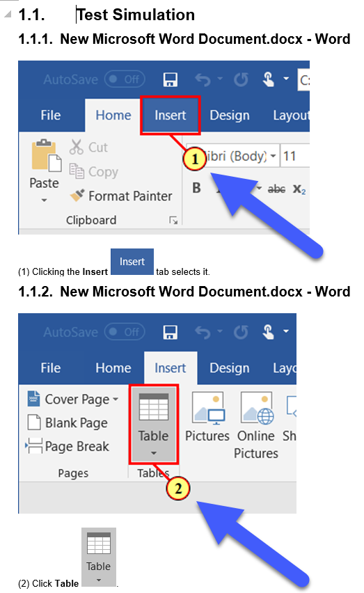
Task: Click the caption text "tab selects it."
Action: 183,271
